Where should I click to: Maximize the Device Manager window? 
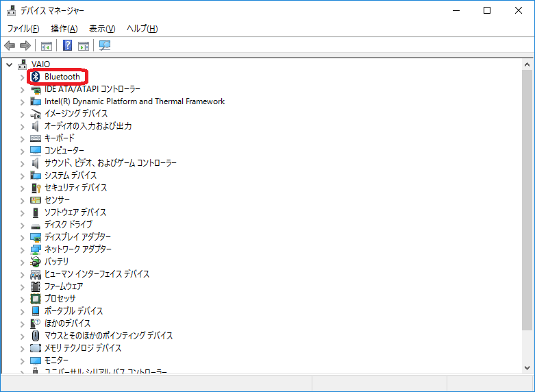(x=487, y=10)
